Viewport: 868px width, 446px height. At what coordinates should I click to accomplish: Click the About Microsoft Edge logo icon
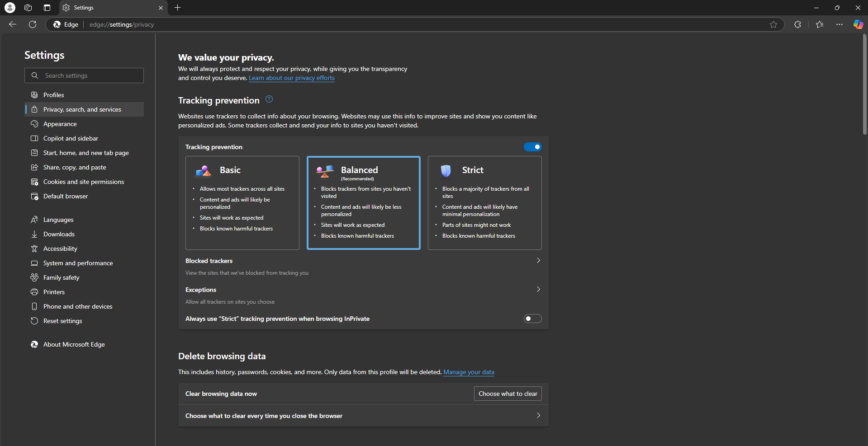click(34, 344)
